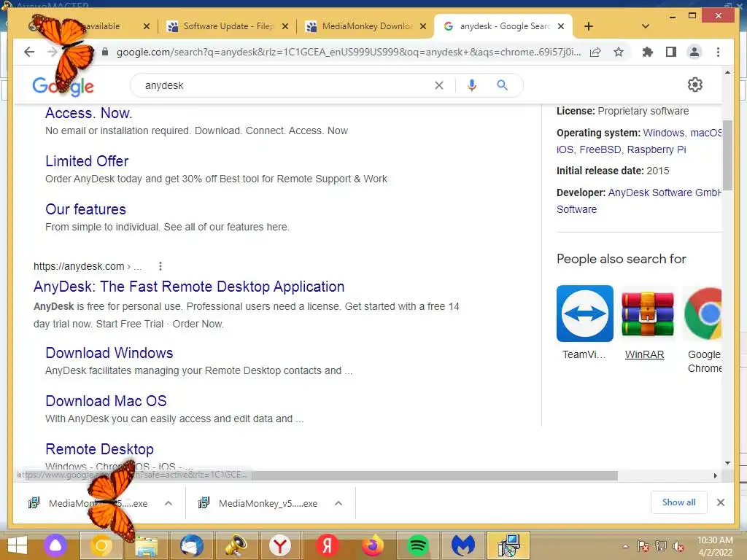Screen dimensions: 747x560
Task: Close the anydesk Google Search tab
Action: [x=561, y=26]
